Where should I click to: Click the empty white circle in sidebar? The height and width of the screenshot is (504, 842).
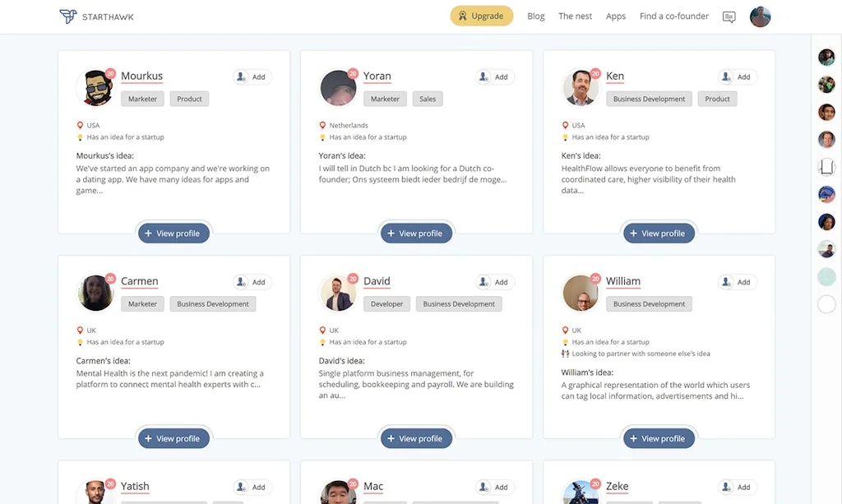click(826, 304)
